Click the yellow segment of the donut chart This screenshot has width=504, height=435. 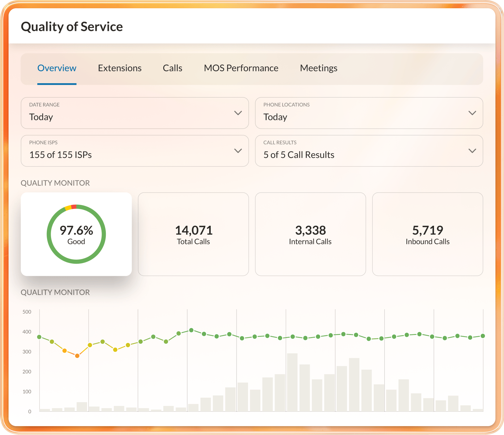click(68, 208)
